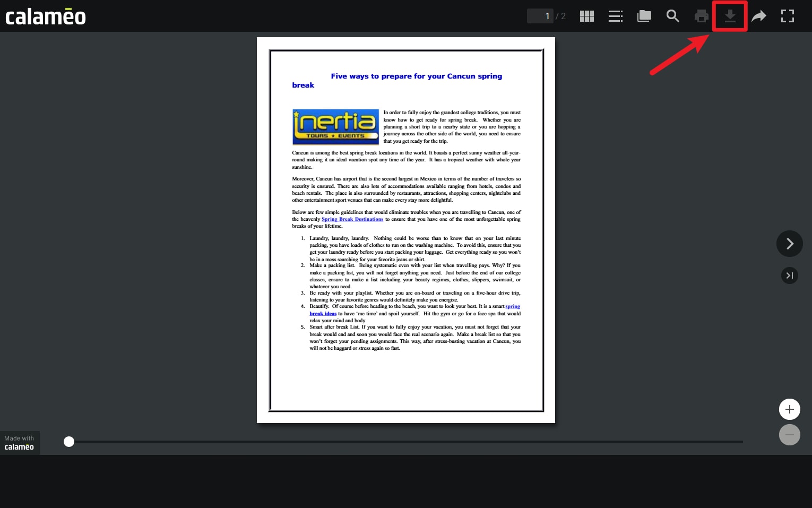Open the publications folder icon
812x508 pixels.
[644, 16]
